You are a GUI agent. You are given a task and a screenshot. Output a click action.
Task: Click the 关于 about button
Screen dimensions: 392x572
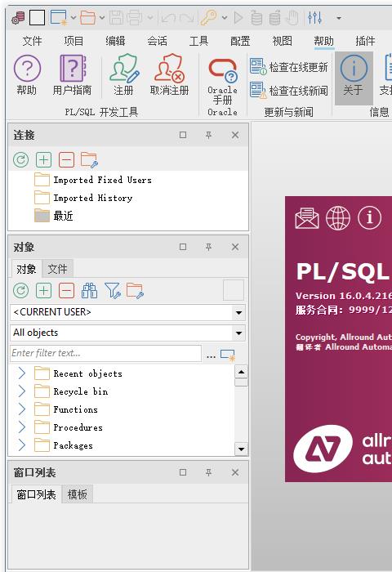point(354,78)
